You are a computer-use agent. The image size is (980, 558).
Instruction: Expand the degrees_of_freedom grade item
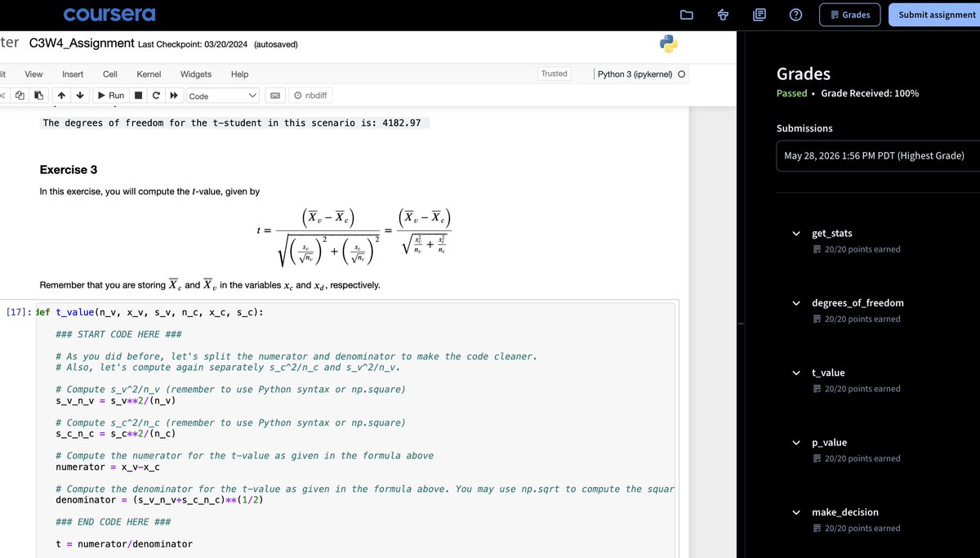796,302
